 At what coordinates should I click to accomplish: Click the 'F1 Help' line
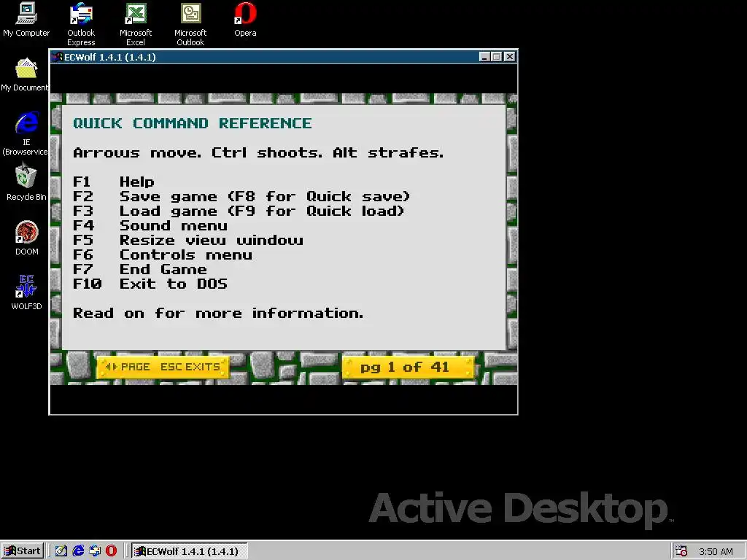(113, 182)
